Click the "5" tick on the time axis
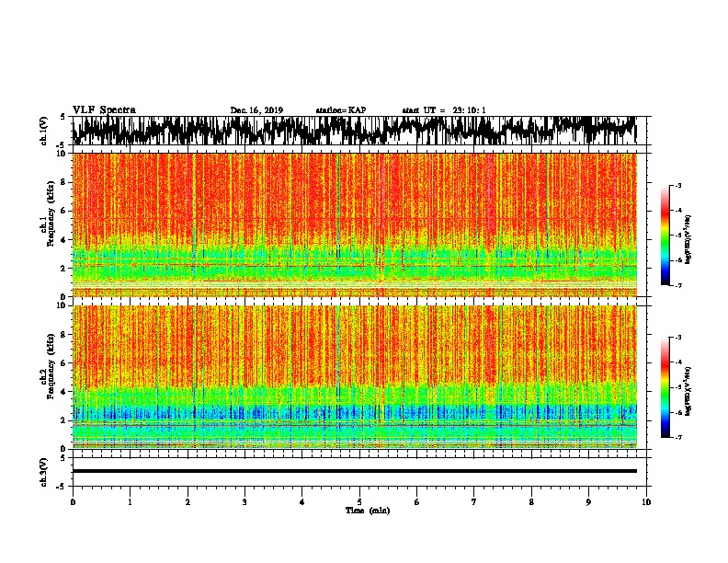The height and width of the screenshot is (563, 728). tap(359, 502)
